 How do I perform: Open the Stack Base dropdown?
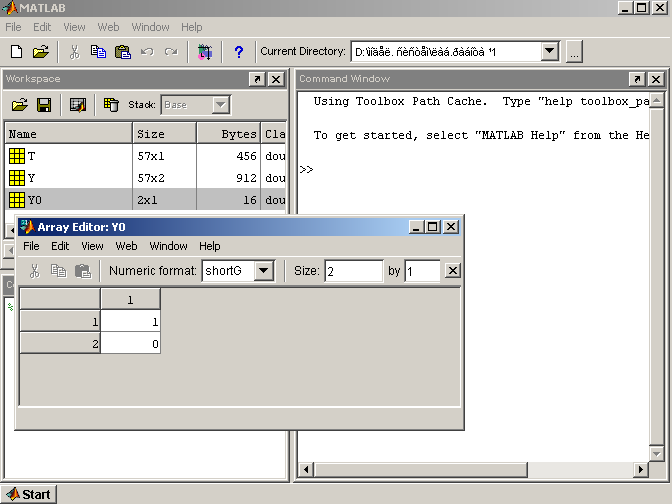[221, 105]
